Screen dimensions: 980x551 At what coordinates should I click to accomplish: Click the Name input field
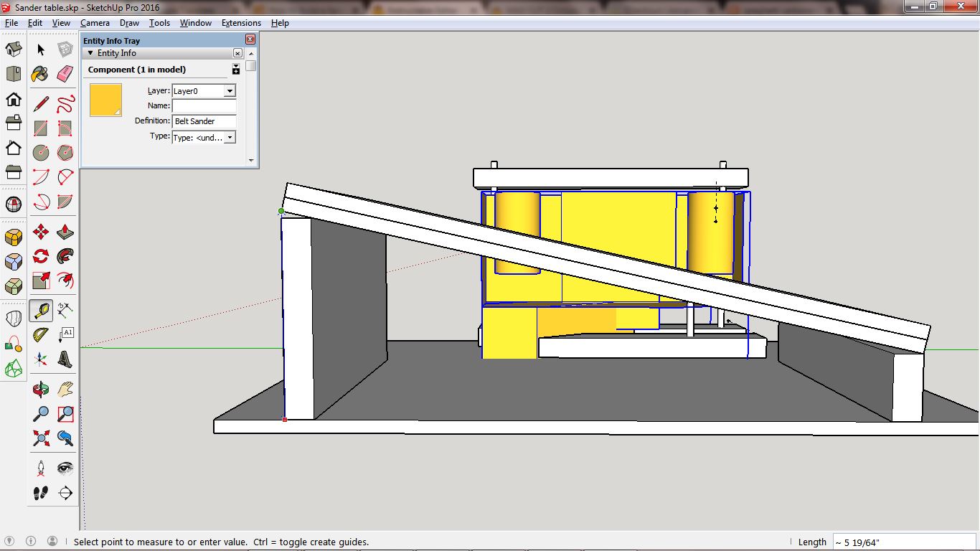click(204, 105)
